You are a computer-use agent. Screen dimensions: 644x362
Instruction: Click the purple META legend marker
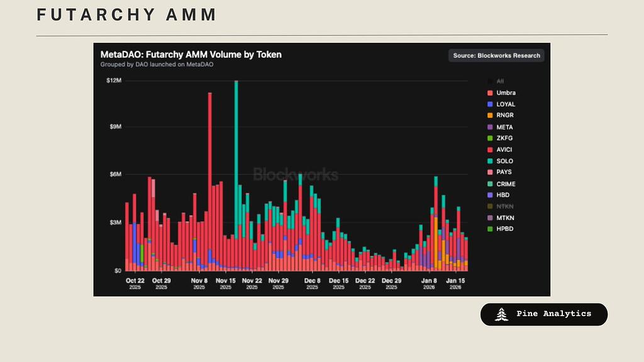tap(489, 127)
